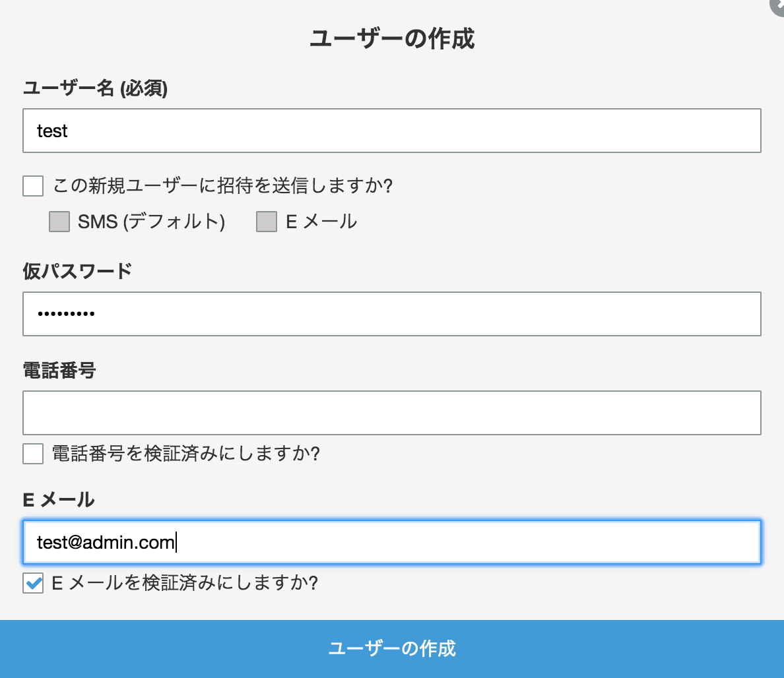Uncheck the mark E メール as verified checkbox
The width and height of the screenshot is (784, 678).
coord(33,583)
